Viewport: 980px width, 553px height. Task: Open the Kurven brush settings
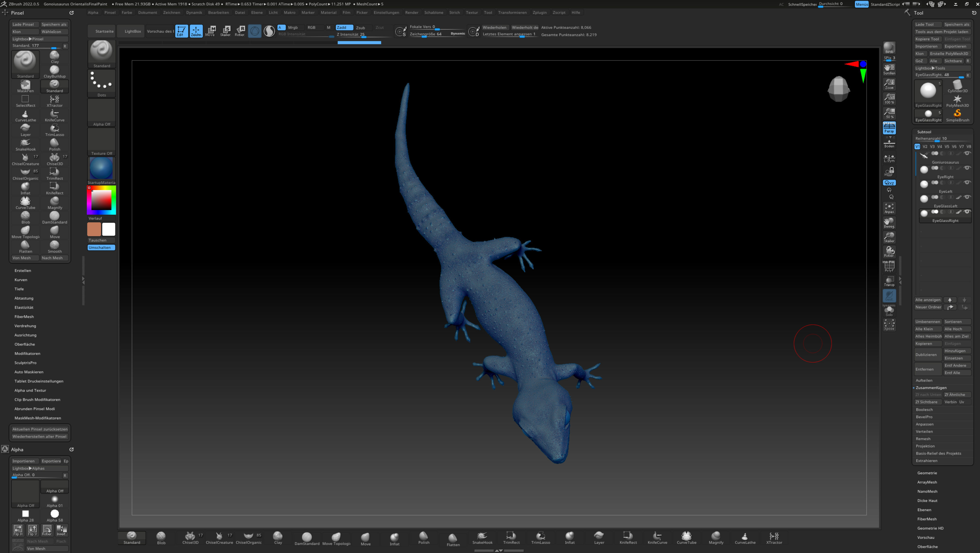click(x=21, y=280)
